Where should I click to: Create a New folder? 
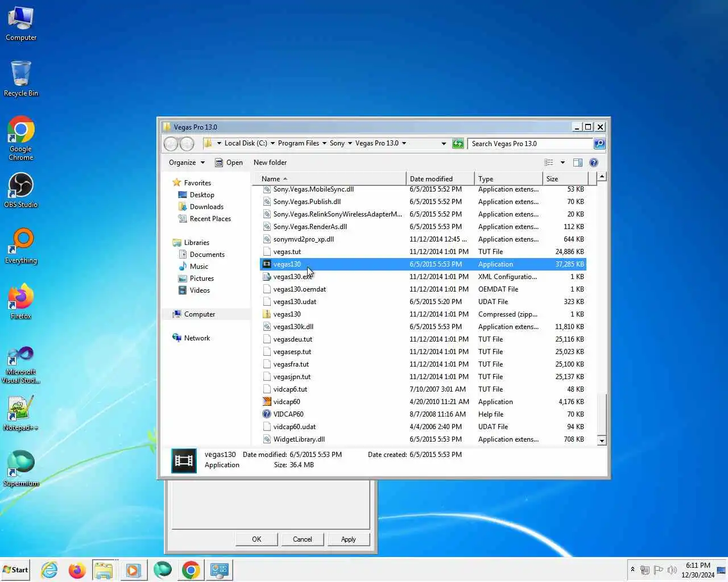click(270, 163)
